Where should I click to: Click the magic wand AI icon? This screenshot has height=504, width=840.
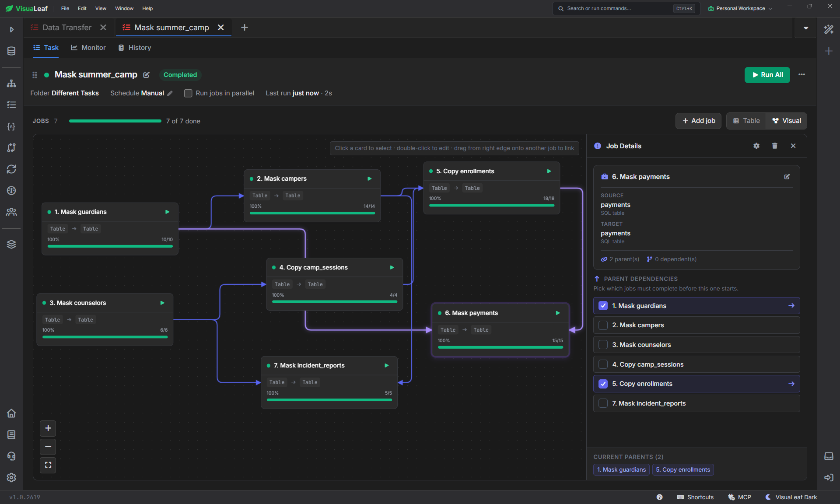point(829,29)
